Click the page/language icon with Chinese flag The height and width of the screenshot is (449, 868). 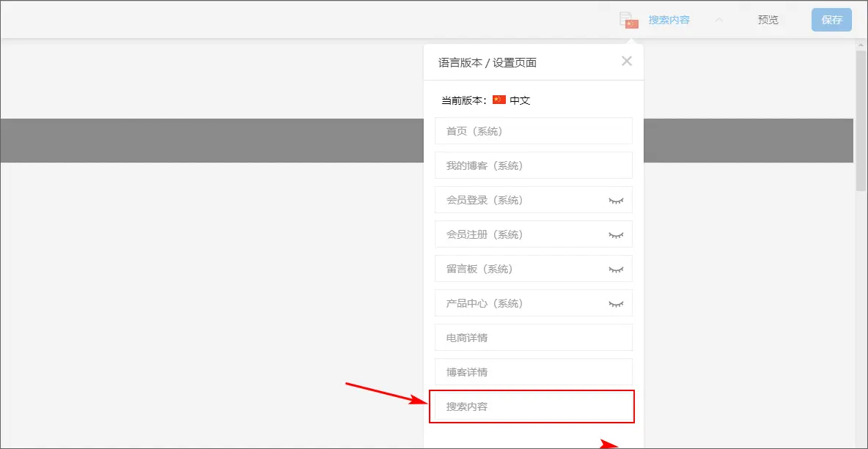(628, 21)
